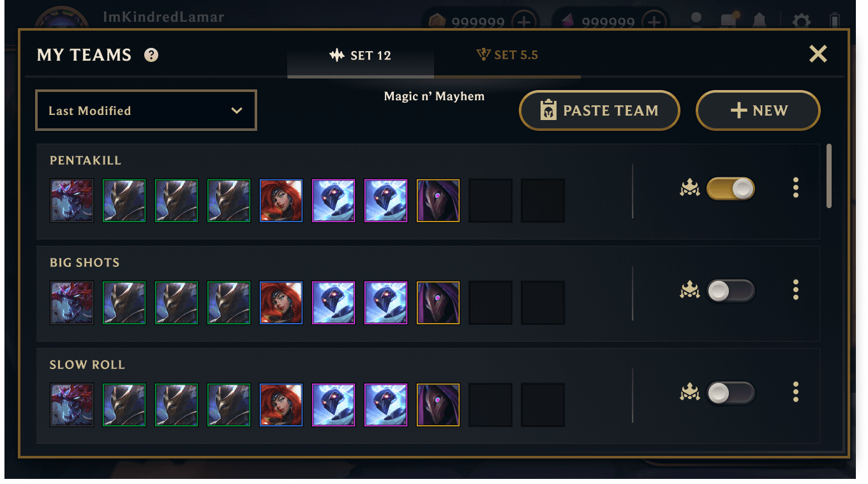Enable the Slow Roll team toggle
868x484 pixels.
point(731,393)
